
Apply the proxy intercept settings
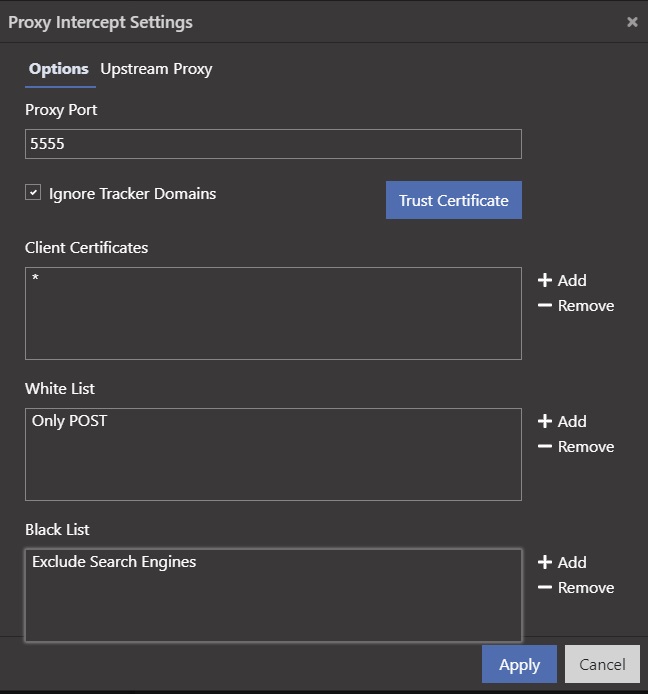tap(519, 665)
